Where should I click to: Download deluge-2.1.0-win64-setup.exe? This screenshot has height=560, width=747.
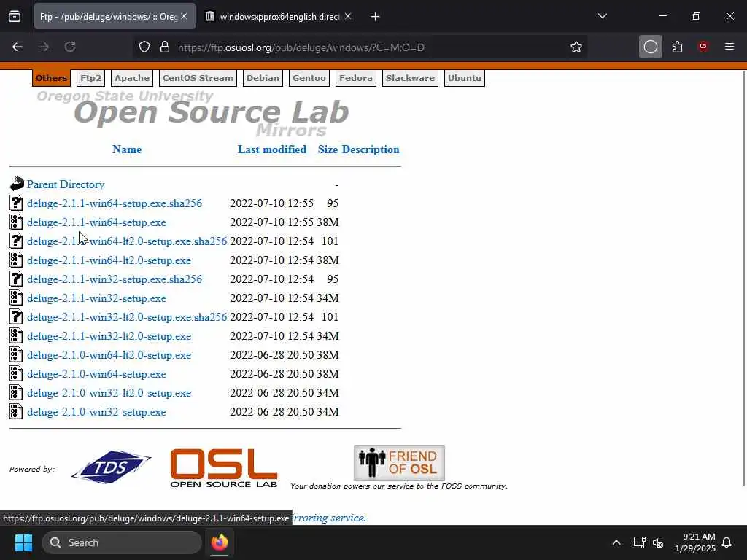97,374
